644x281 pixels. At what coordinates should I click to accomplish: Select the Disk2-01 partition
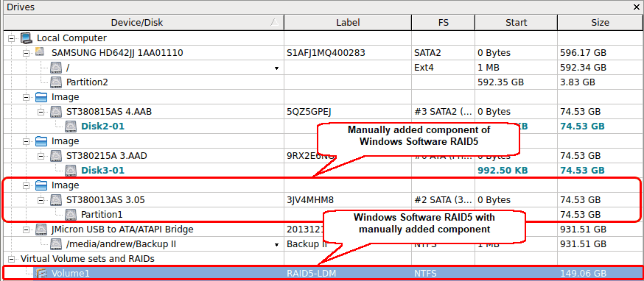tap(102, 127)
